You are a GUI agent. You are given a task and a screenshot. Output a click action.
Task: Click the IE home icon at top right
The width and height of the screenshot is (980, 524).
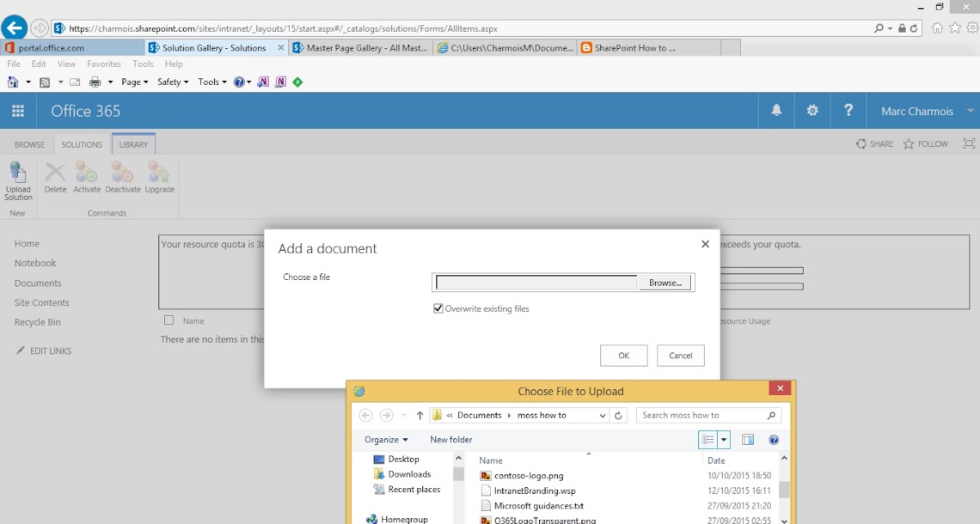(x=938, y=28)
